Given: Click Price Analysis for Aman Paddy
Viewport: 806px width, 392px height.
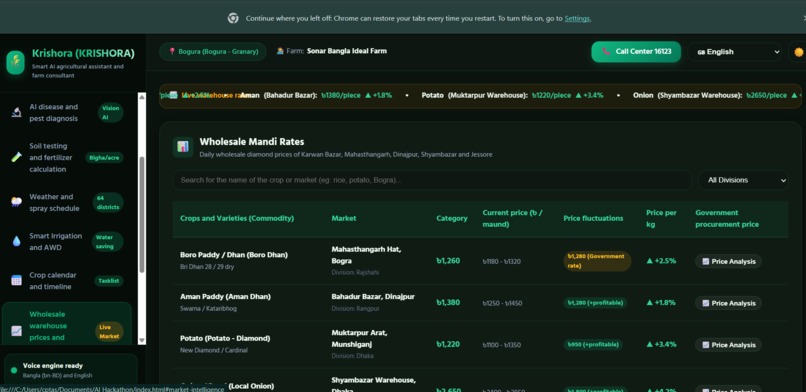Looking at the screenshot, I should [x=728, y=303].
